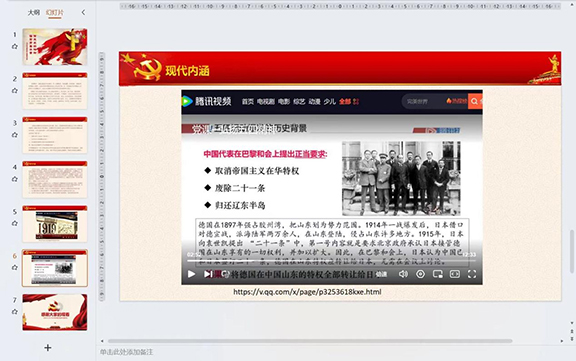This screenshot has height=361, width=576.
Task: Click the vertical scrollbar down arrow
Action: coord(572,323)
